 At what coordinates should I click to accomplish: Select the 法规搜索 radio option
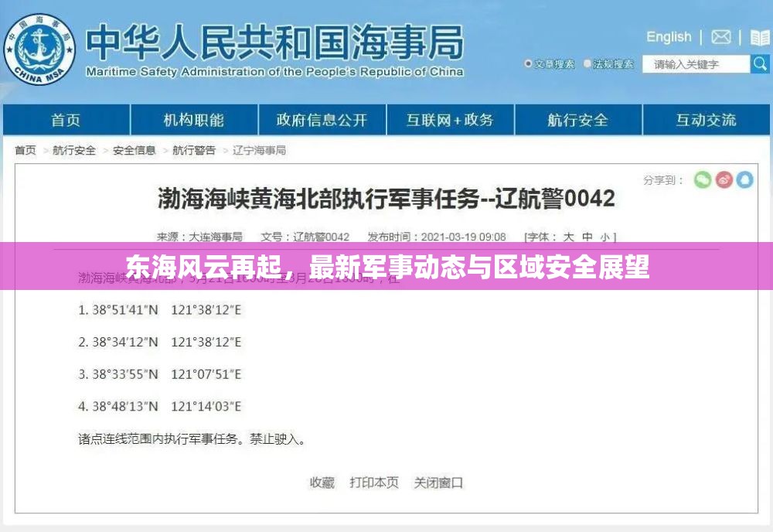(x=587, y=63)
